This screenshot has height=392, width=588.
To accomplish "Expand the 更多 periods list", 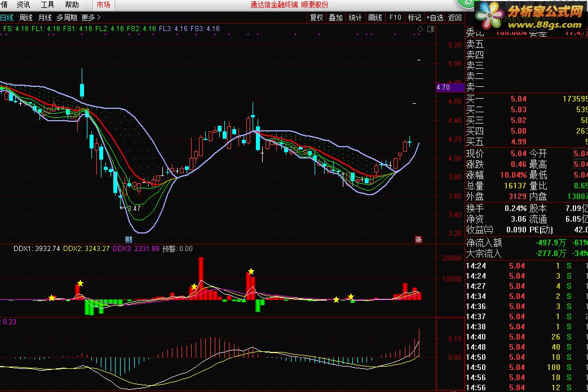I will coord(91,17).
